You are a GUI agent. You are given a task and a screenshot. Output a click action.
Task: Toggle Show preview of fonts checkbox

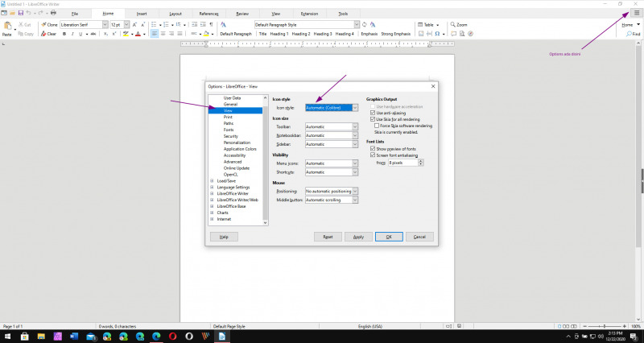373,149
